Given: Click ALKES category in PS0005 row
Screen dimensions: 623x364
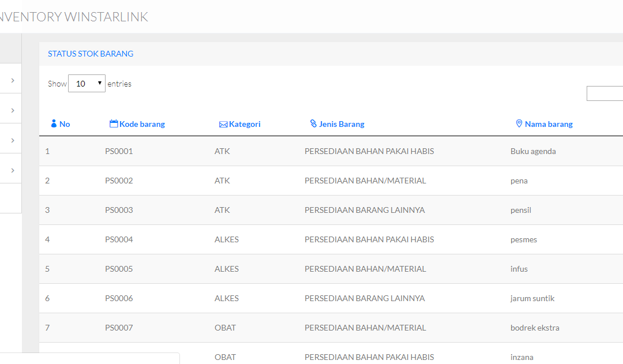Looking at the screenshot, I should tap(227, 269).
